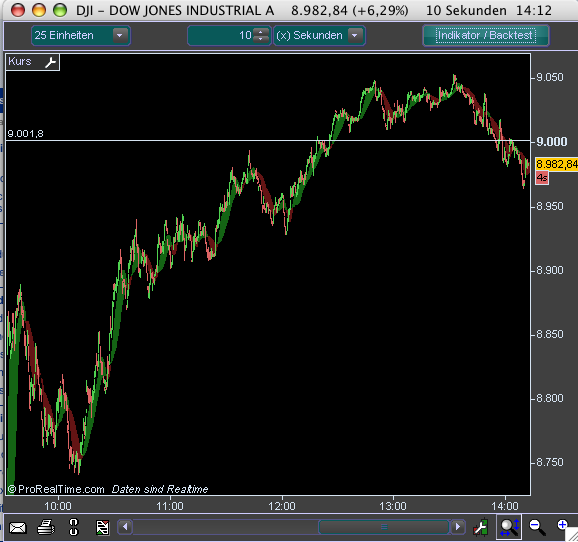Zoom in with the plus magnifier
This screenshot has width=578, height=542.
[x=563, y=526]
